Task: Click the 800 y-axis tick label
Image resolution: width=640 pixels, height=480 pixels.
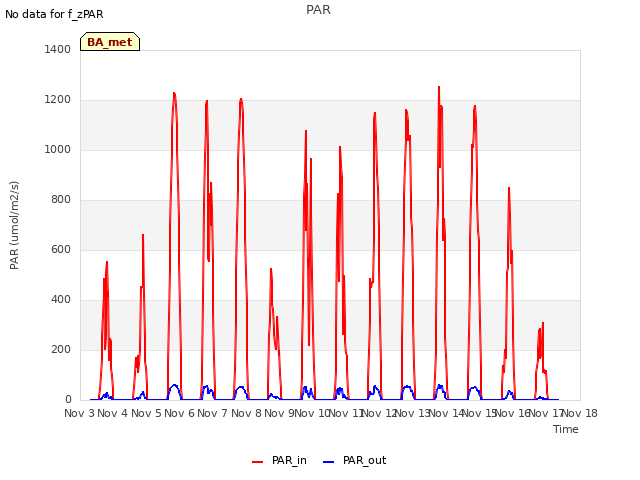Action: click(61, 200)
